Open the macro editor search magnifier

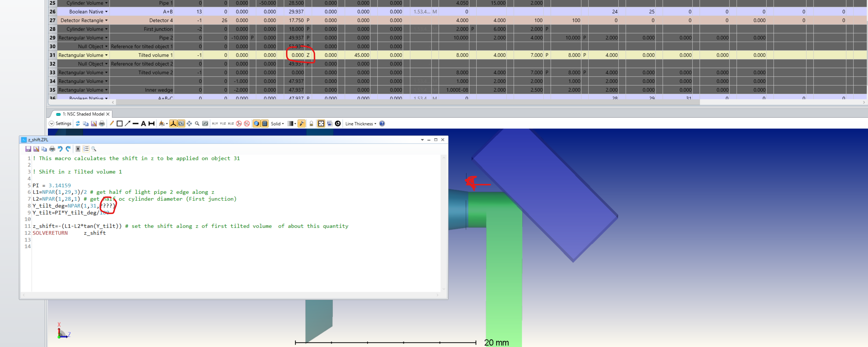[x=94, y=149]
